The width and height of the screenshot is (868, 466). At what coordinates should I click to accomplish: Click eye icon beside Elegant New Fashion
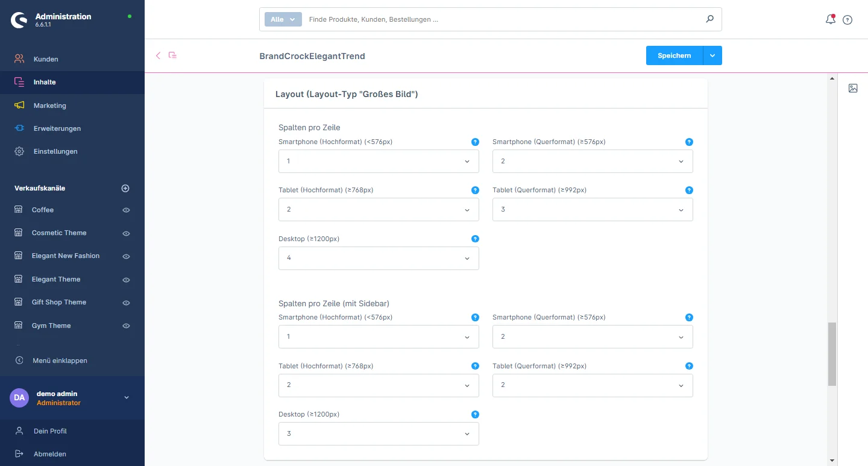point(126,256)
